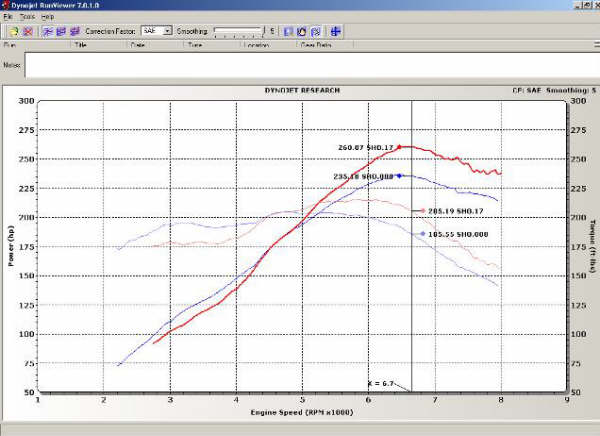The width and height of the screenshot is (600, 436).
Task: Click the yellow open-run toolbar icon
Action: pos(14,31)
